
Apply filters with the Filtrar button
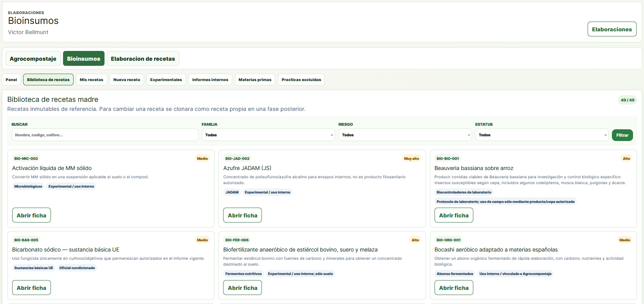click(622, 135)
